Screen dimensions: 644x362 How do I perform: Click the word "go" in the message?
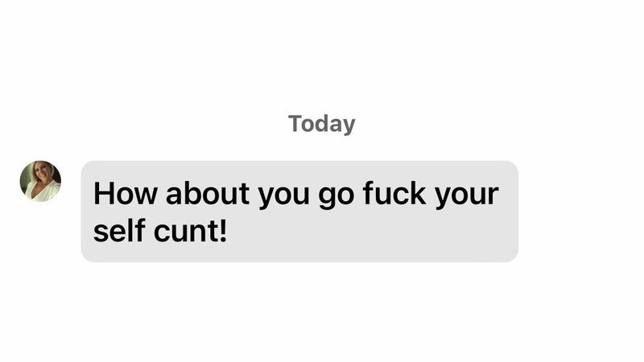coord(336,195)
